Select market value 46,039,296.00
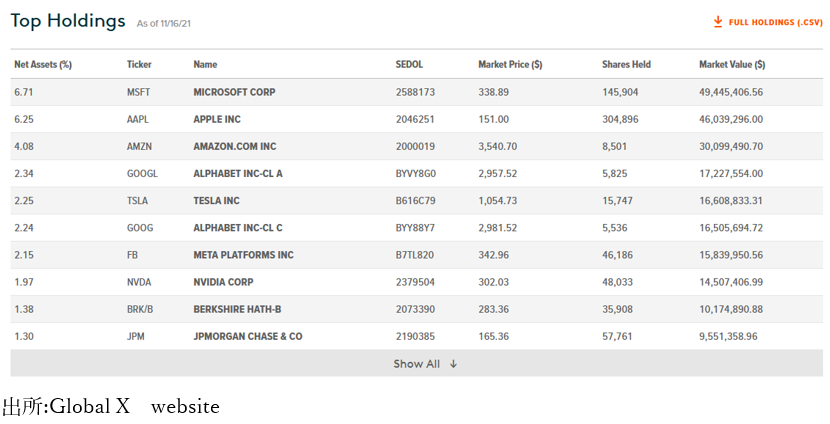Screen dimensions: 830x424 point(731,119)
